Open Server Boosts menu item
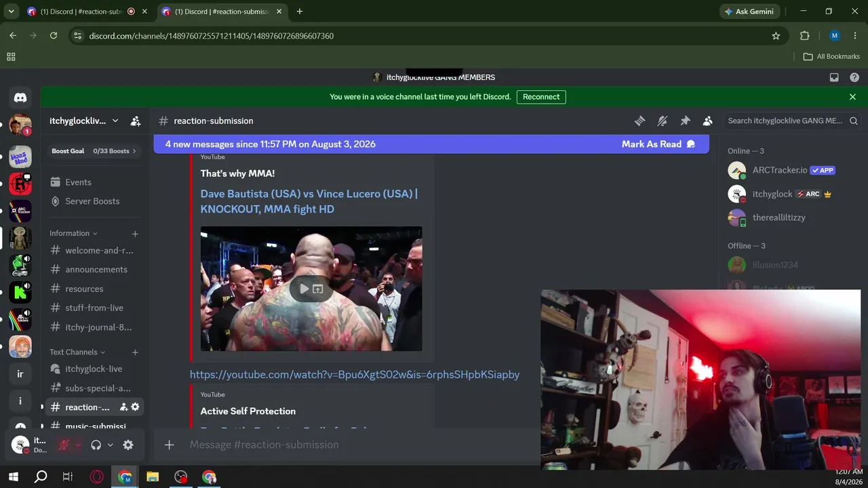Screen dimensions: 868x488 coord(92,201)
